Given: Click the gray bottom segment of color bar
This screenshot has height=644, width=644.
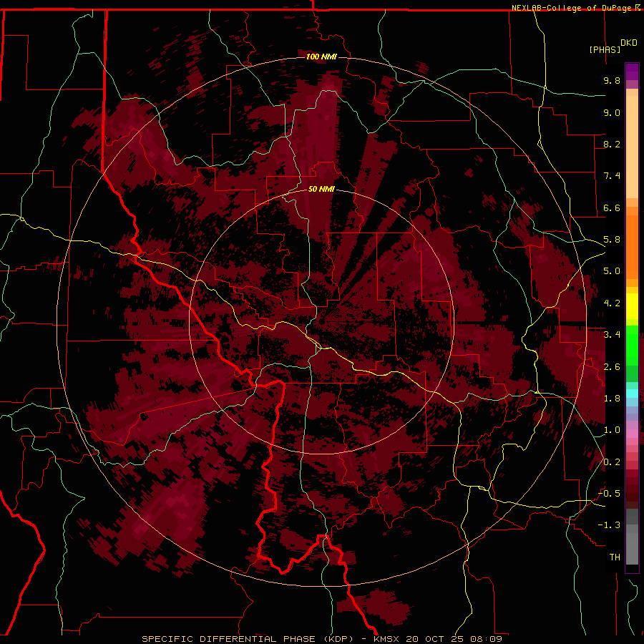Looking at the screenshot, I should pos(632,550).
